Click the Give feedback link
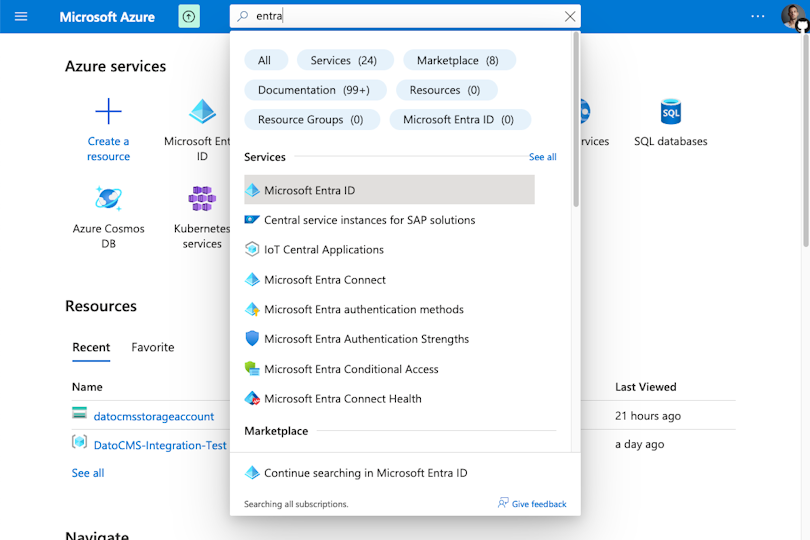810x540 pixels. pos(539,504)
